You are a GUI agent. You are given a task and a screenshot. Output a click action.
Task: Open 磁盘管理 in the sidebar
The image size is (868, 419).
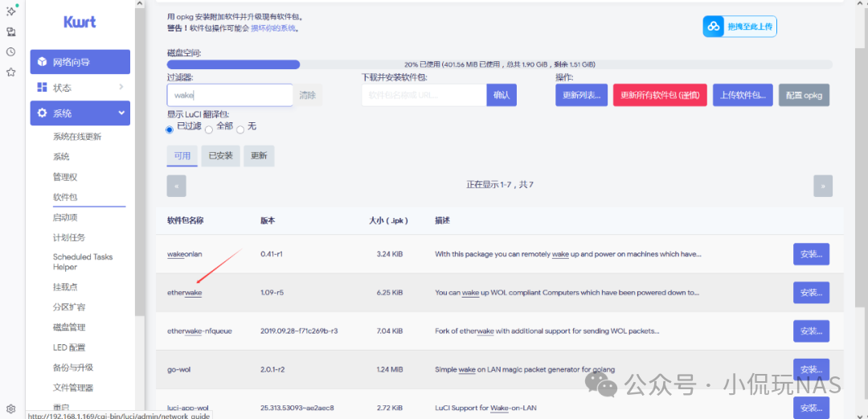(69, 327)
